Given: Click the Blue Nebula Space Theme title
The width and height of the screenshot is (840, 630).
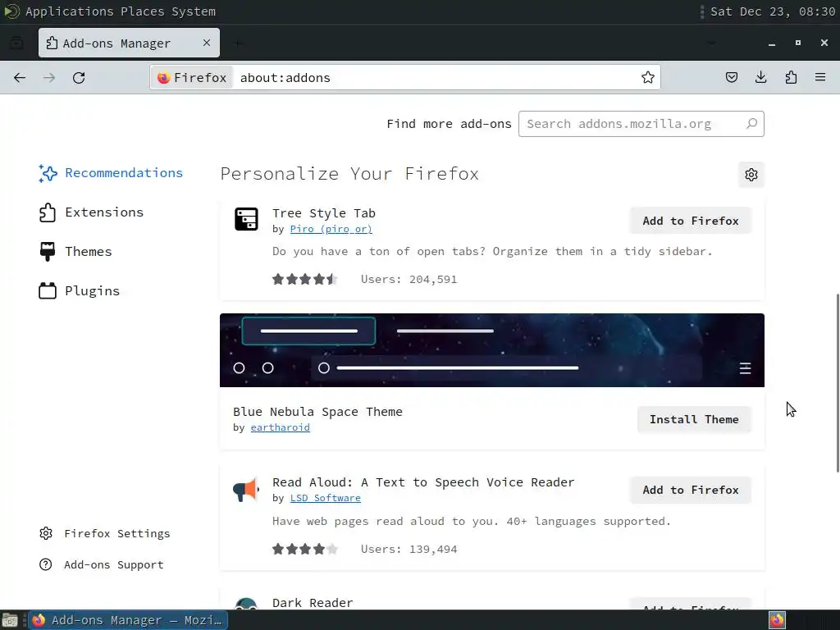Looking at the screenshot, I should tap(317, 412).
